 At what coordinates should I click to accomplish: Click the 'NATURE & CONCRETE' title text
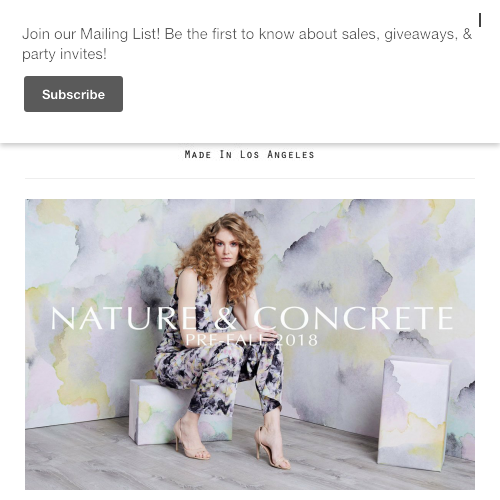click(x=252, y=318)
